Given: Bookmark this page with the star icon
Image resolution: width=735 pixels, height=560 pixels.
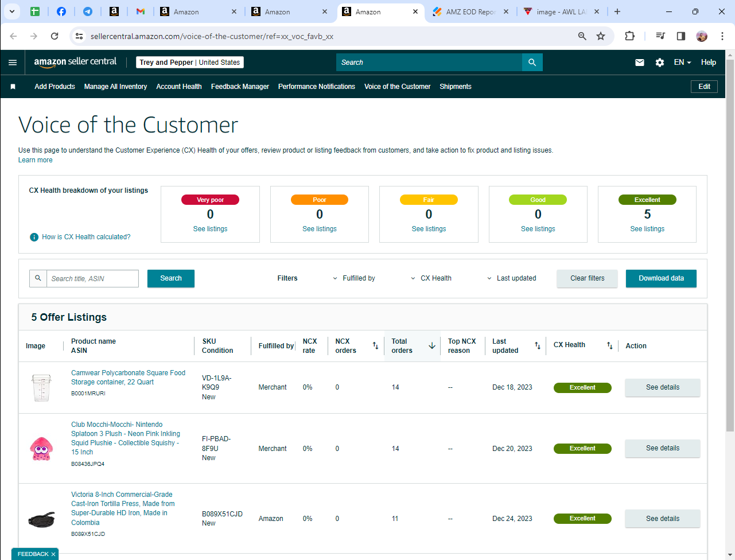Looking at the screenshot, I should click(601, 36).
